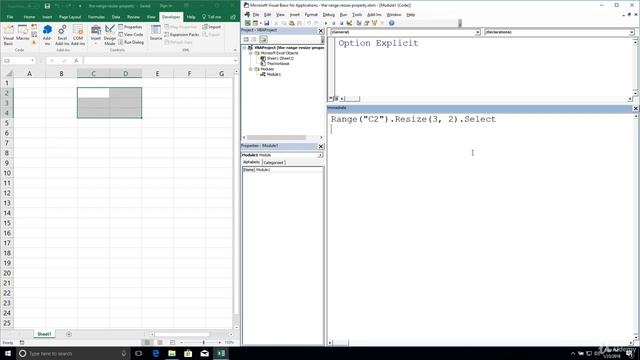Image resolution: width=640 pixels, height=360 pixels.
Task: Select the Sheet1 worksheet tab
Action: click(44, 334)
